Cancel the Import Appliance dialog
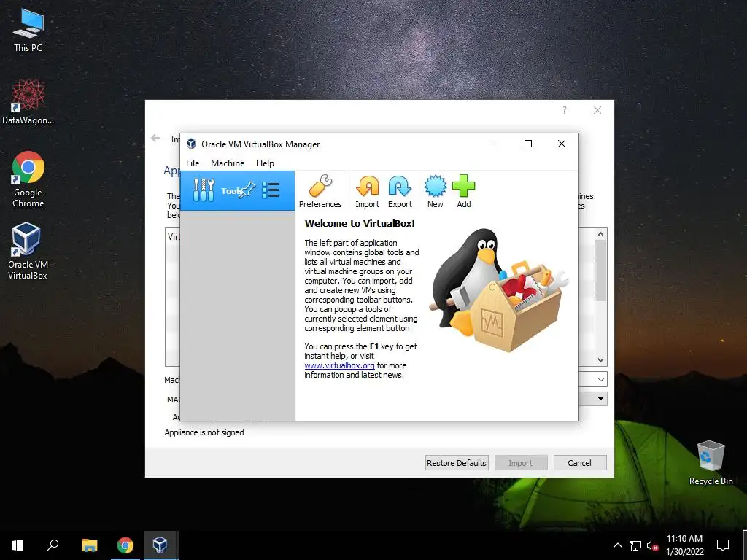Image resolution: width=747 pixels, height=560 pixels. coord(579,463)
